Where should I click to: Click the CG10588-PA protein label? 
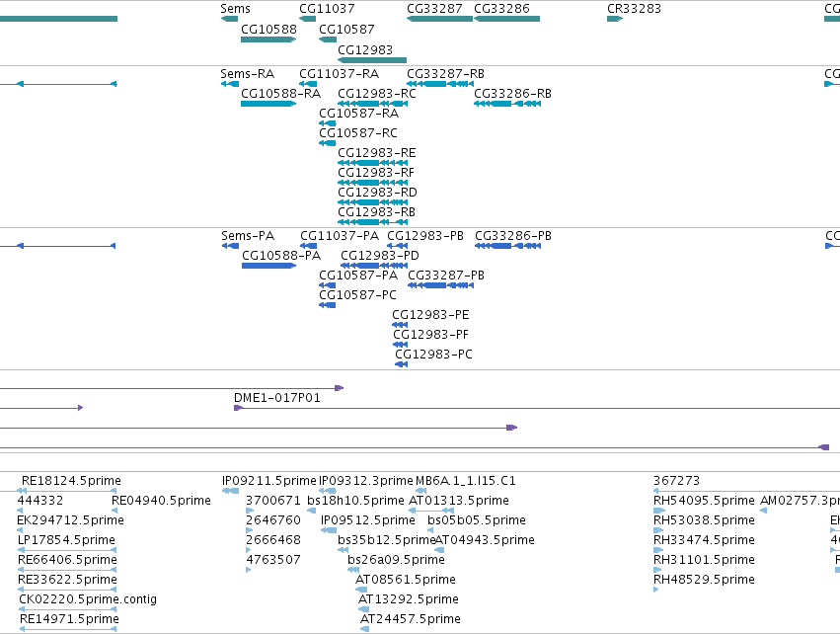pyautogui.click(x=281, y=256)
